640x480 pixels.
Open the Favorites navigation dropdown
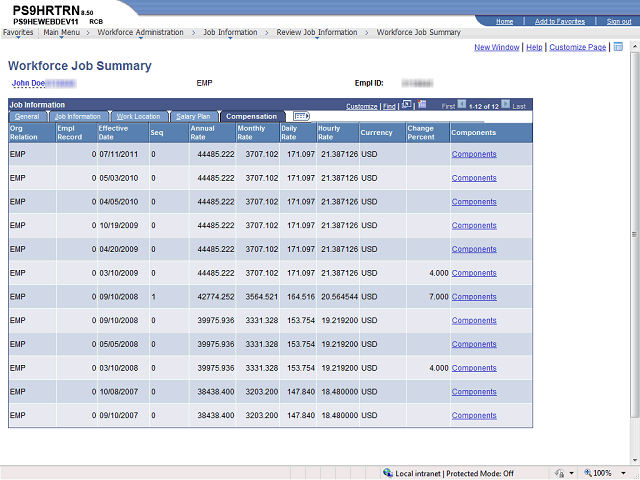tap(18, 32)
